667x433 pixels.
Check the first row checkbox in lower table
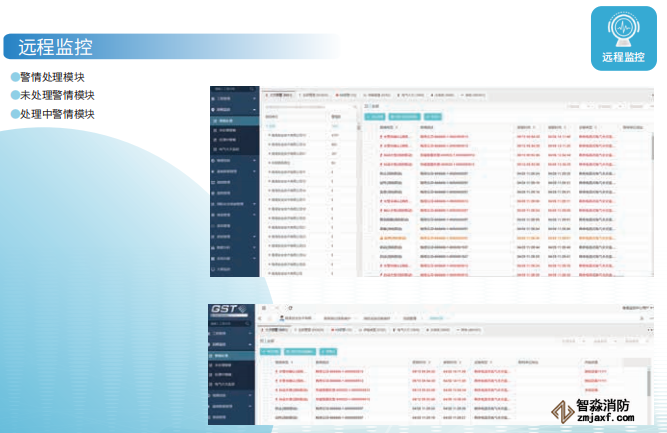[x=267, y=371]
